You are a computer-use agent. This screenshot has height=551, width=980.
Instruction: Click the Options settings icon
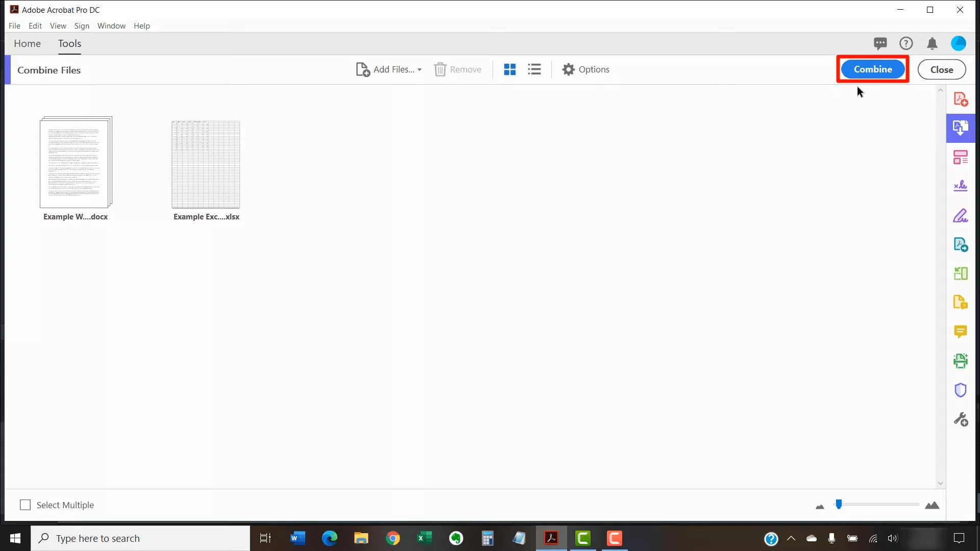pos(568,69)
